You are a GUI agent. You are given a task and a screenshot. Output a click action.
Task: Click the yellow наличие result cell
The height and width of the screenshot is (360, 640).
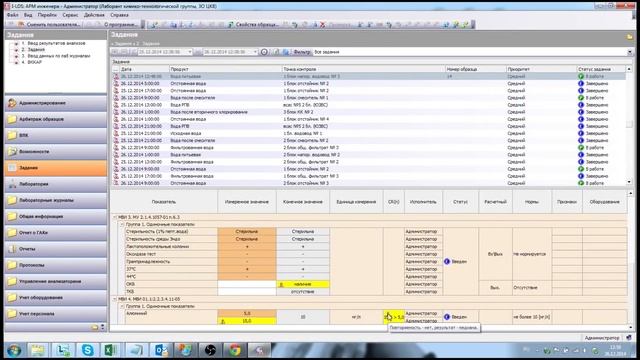coord(303,284)
